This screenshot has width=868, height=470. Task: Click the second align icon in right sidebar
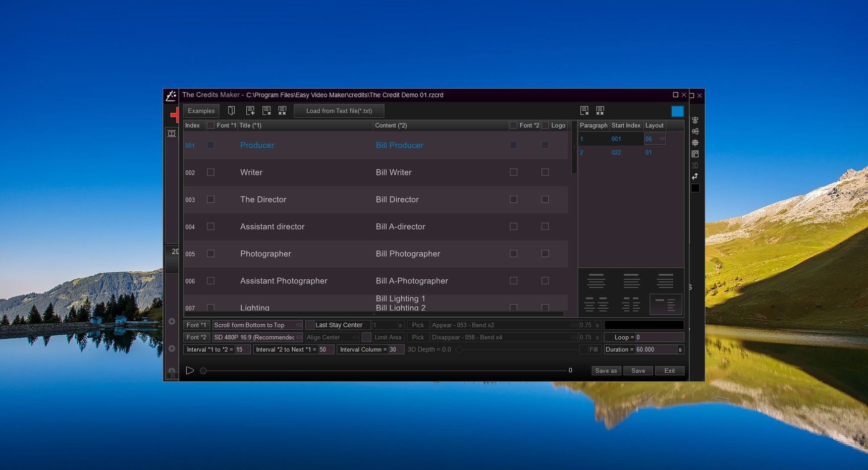[x=695, y=131]
